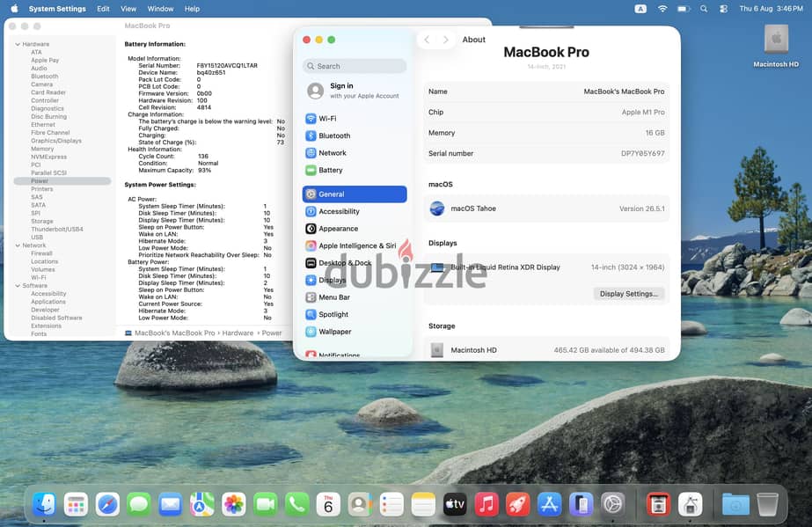Open Messages in the Dock

coord(139,504)
